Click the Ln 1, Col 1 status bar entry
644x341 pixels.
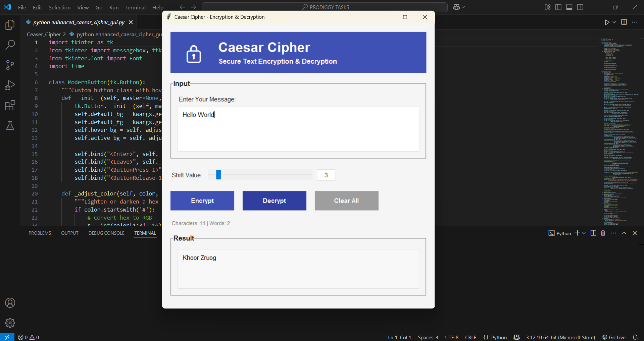[x=399, y=337]
